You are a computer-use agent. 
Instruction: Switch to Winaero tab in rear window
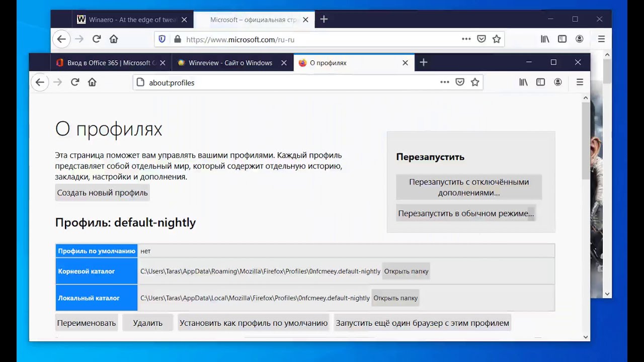click(133, 20)
